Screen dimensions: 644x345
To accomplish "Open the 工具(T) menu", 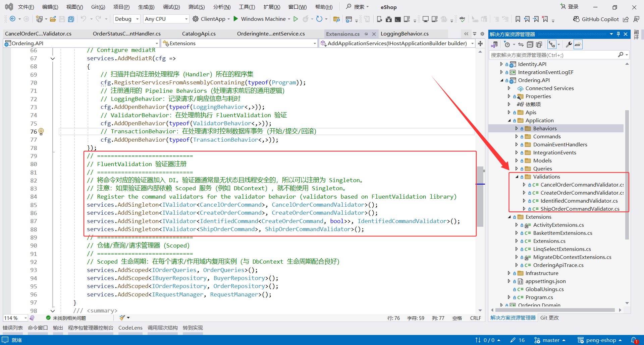I will click(247, 7).
